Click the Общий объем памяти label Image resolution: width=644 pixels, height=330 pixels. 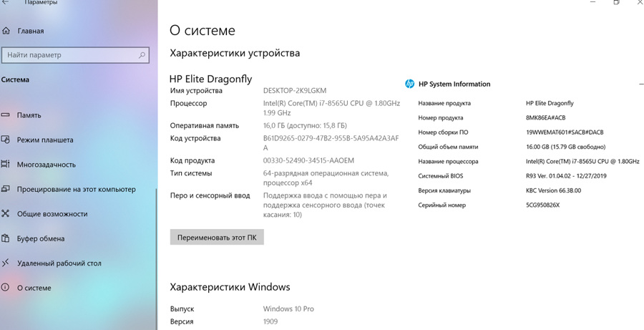(448, 147)
